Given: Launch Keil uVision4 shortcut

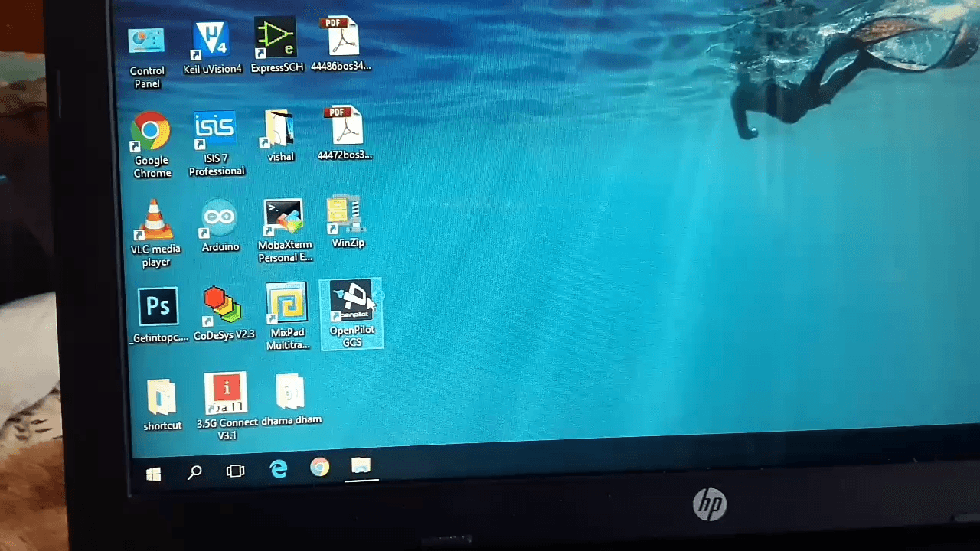Looking at the screenshot, I should click(211, 41).
